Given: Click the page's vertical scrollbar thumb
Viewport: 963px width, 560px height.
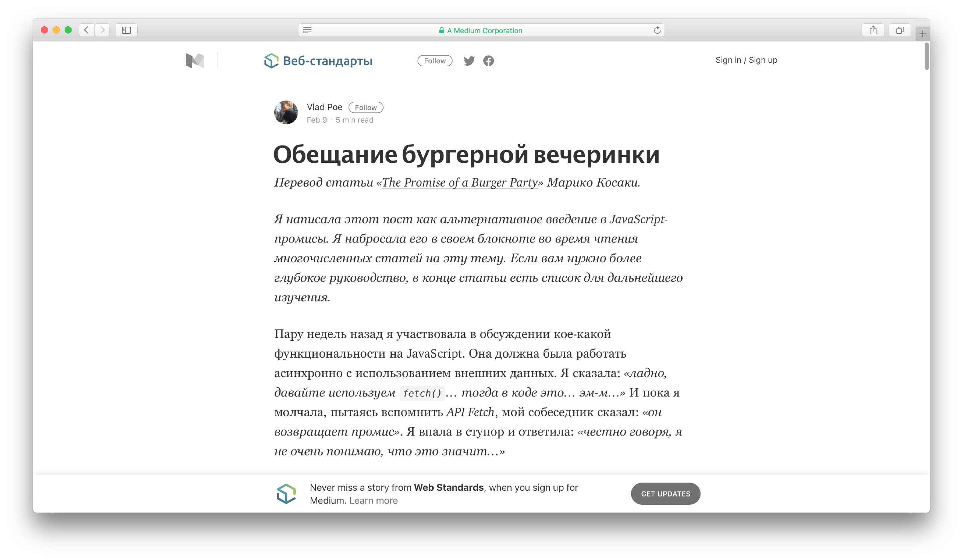Looking at the screenshot, I should 927,56.
